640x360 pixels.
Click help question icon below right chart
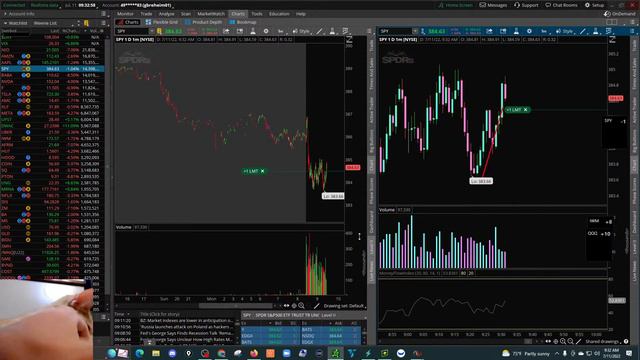[626, 342]
